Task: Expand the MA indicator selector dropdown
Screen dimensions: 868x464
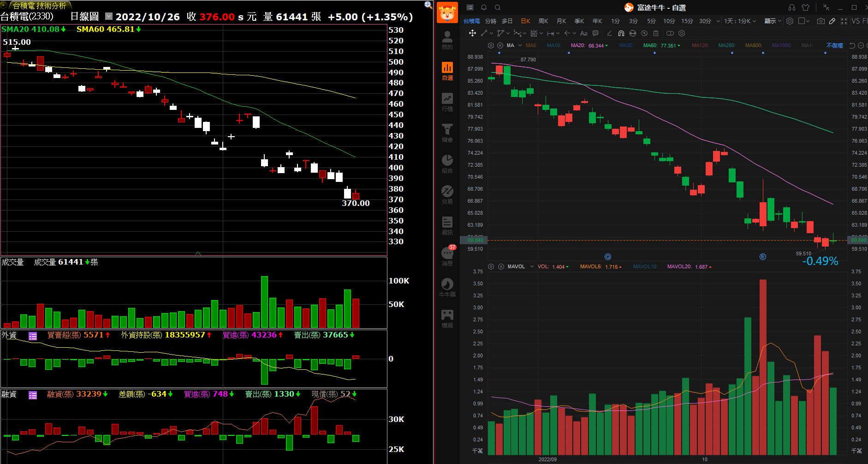Action: 520,45
